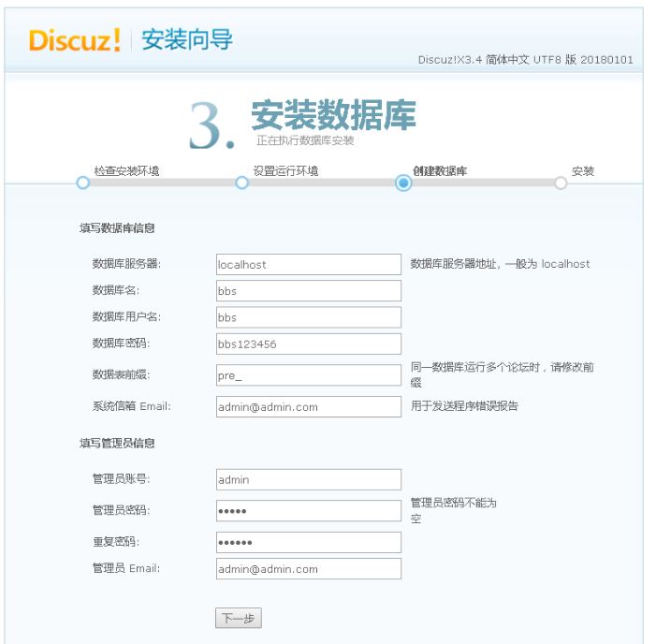Click the 创建数据库 step label
Screen dimensions: 656x644
440,170
